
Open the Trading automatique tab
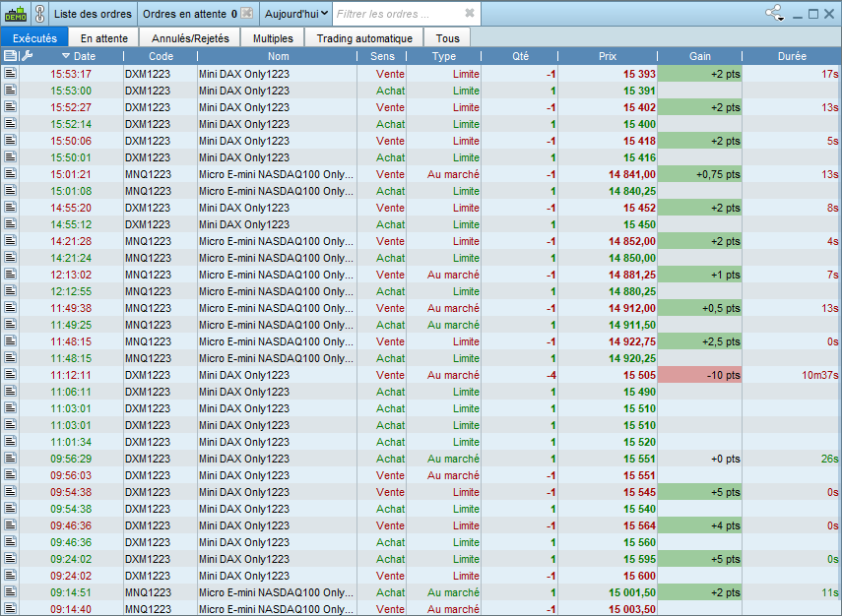[364, 38]
